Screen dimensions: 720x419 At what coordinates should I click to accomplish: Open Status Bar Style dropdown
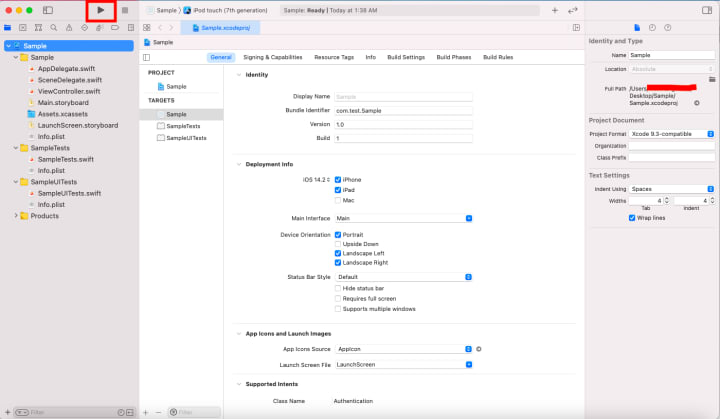pyautogui.click(x=403, y=277)
